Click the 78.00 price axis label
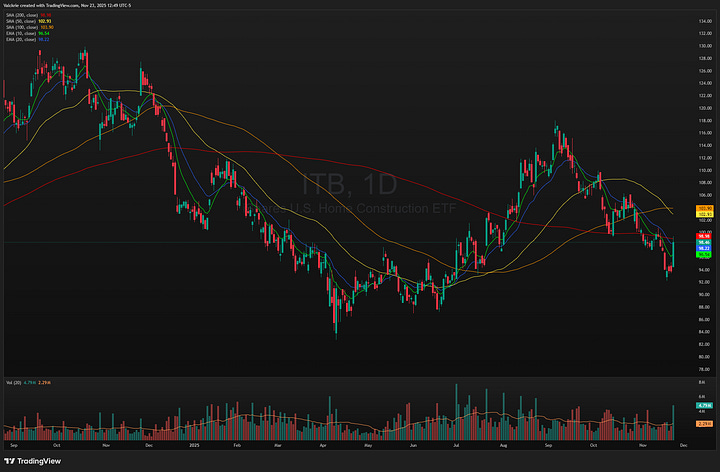Screen dimensions: 720x472 [x=705, y=369]
